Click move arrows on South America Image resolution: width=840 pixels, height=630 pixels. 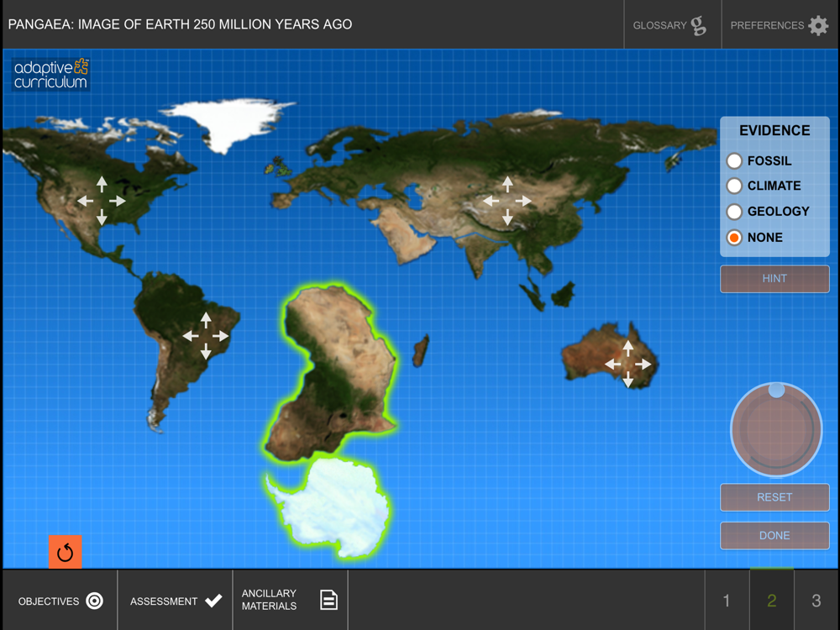click(206, 336)
